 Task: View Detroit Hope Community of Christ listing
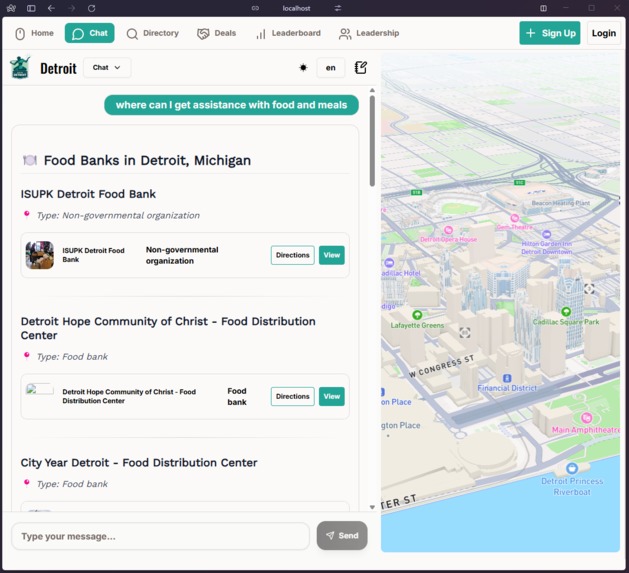click(x=332, y=396)
